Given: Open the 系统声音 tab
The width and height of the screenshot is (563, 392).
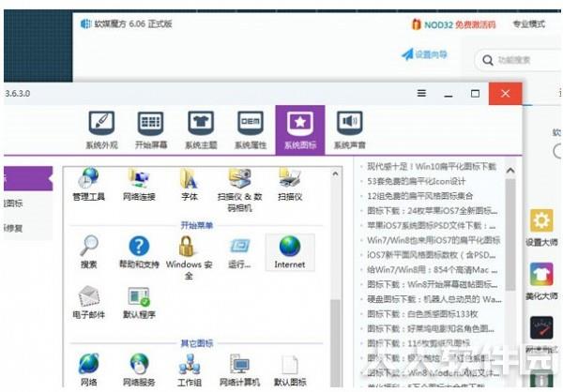Looking at the screenshot, I should pyautogui.click(x=349, y=130).
